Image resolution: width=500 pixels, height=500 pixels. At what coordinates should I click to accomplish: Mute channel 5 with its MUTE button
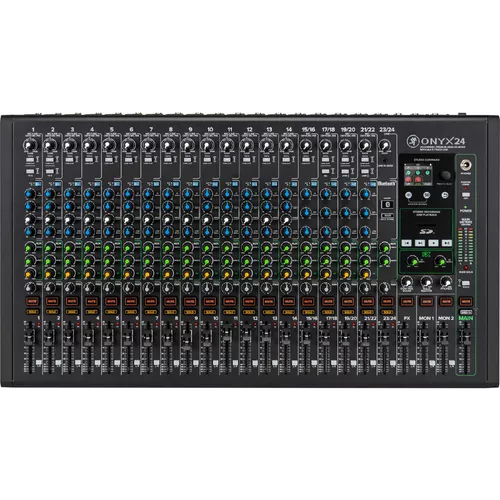[x=111, y=301]
